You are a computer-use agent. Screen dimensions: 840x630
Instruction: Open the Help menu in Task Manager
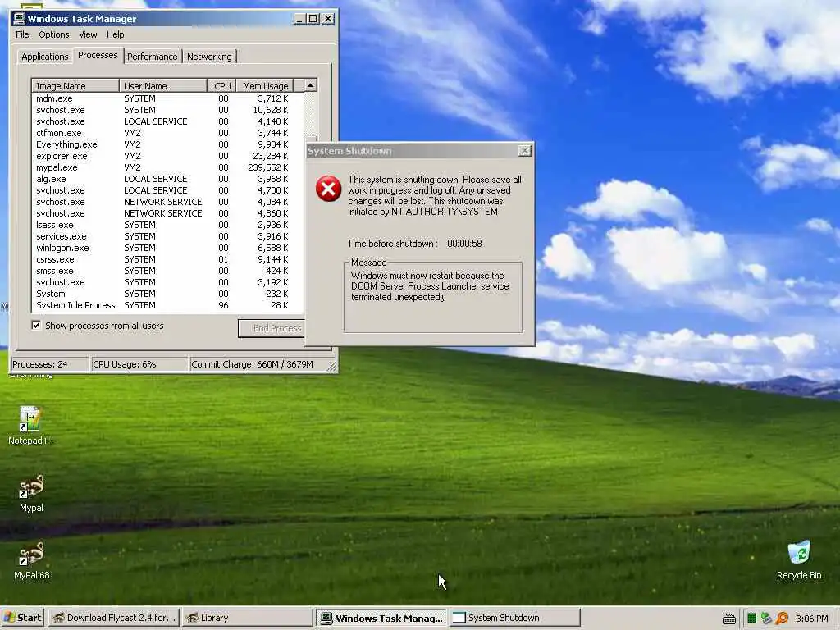(115, 34)
